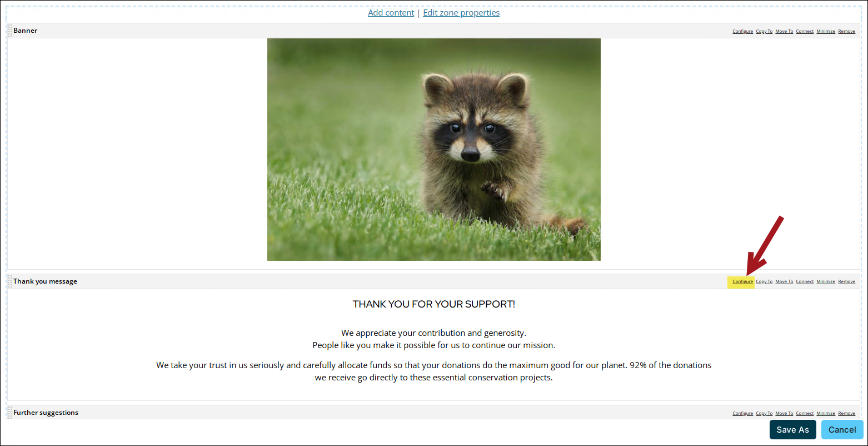Click the Cancel button
This screenshot has width=868, height=446.
click(842, 429)
